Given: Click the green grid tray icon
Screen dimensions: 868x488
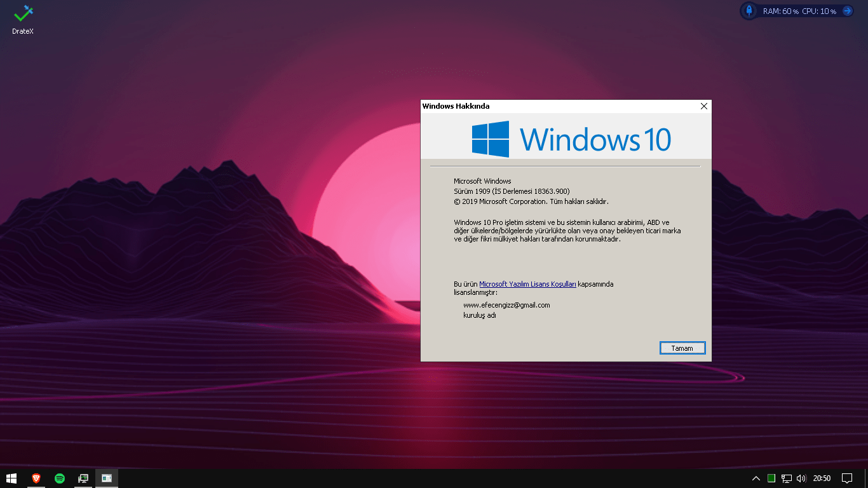Looking at the screenshot, I should tap(771, 478).
